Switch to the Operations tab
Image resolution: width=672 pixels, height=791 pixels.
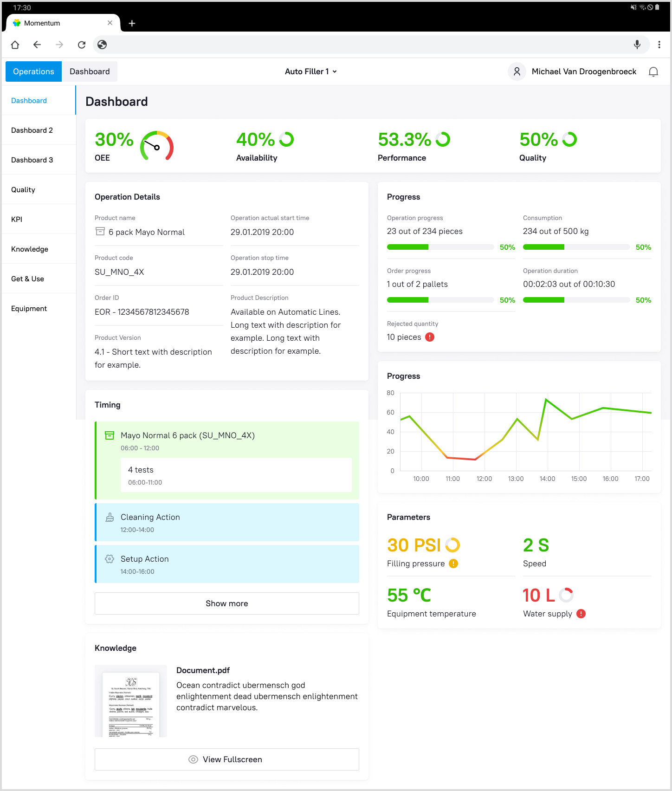tap(33, 71)
